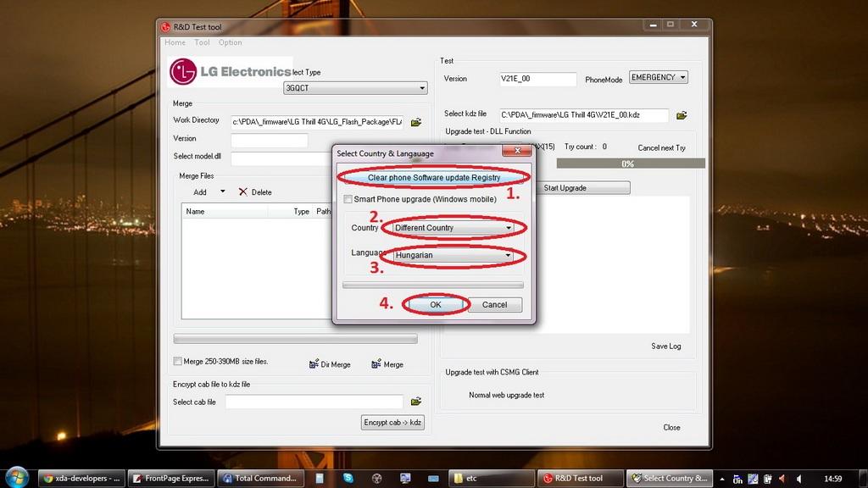Click the red X Delete icon
This screenshot has width=868, height=488.
click(x=243, y=191)
